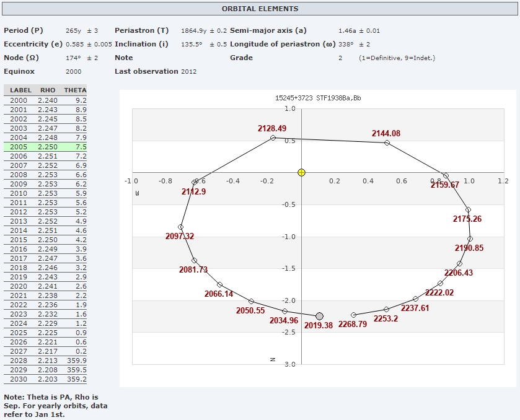This screenshot has height=420, width=520.
Task: Select the 2030 row in the table
Action: click(x=45, y=379)
